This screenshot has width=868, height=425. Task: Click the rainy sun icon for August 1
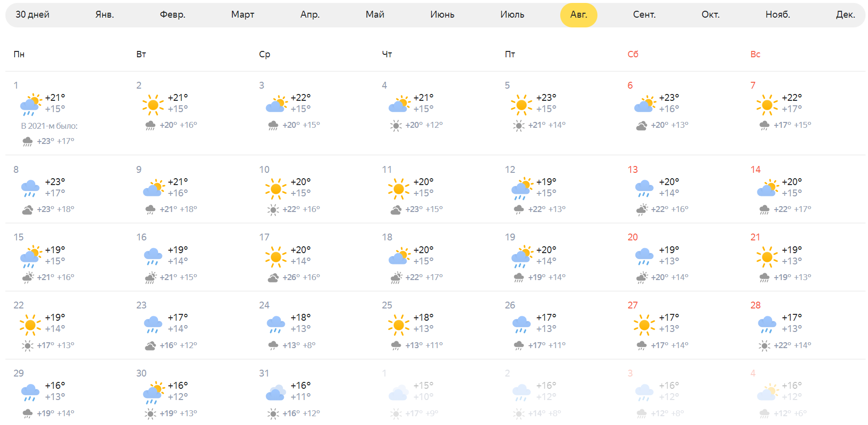click(30, 104)
